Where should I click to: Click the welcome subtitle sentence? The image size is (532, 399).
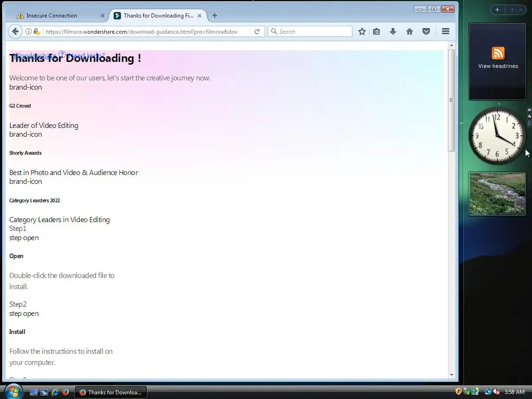tap(110, 78)
